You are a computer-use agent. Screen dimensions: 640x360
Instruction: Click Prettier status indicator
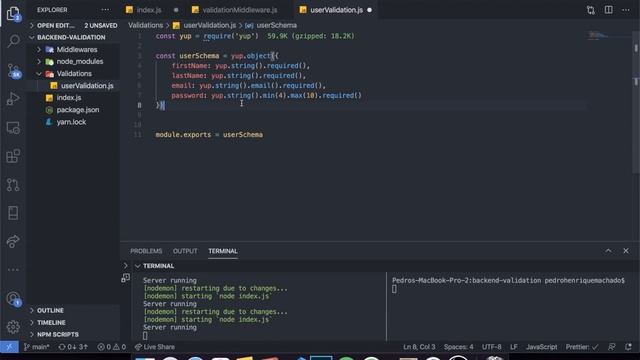point(582,347)
